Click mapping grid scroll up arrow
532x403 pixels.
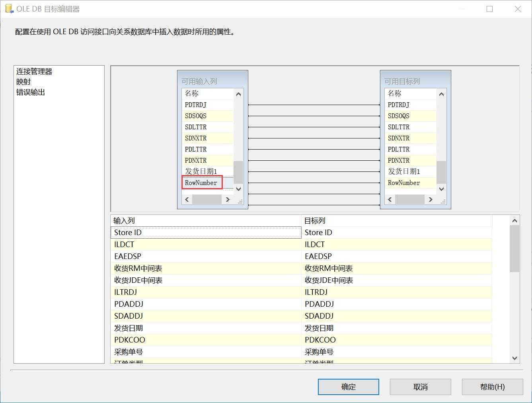tap(514, 220)
